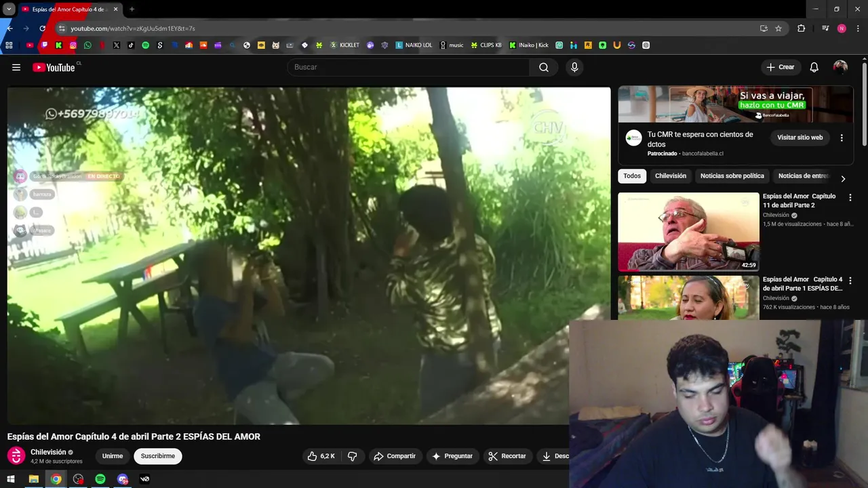Open title Espías del Amor 11 de abril Parte 2
The height and width of the screenshot is (488, 868).
(x=799, y=201)
